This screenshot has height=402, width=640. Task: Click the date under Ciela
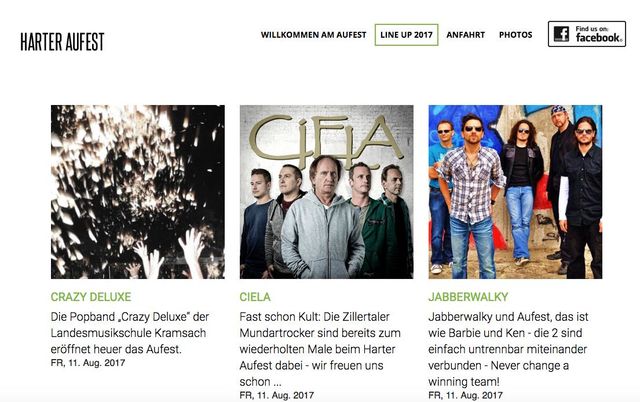[277, 395]
